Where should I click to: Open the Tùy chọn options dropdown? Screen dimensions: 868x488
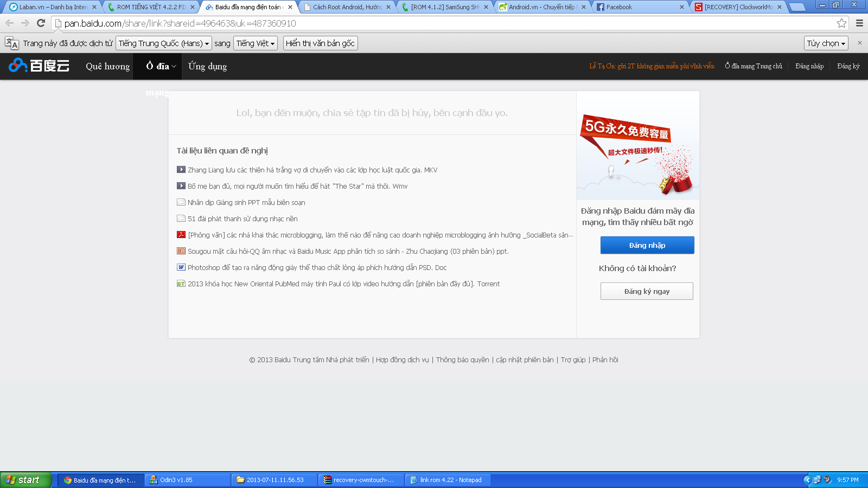[826, 43]
